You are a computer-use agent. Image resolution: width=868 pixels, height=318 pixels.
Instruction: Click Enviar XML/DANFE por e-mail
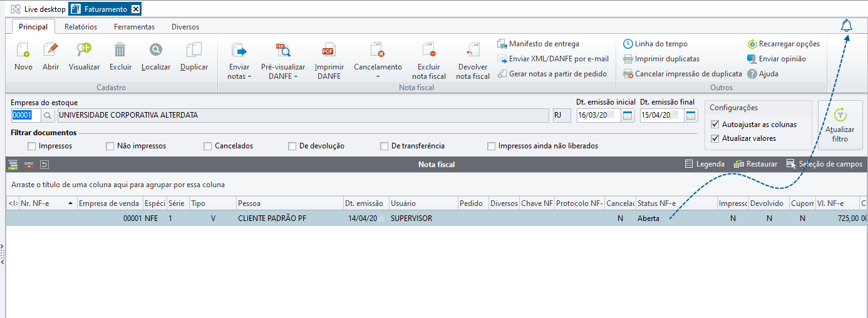[x=553, y=59]
